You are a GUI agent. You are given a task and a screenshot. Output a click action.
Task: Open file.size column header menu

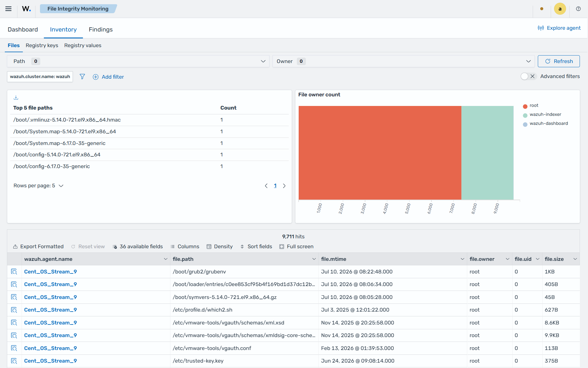(x=575, y=259)
